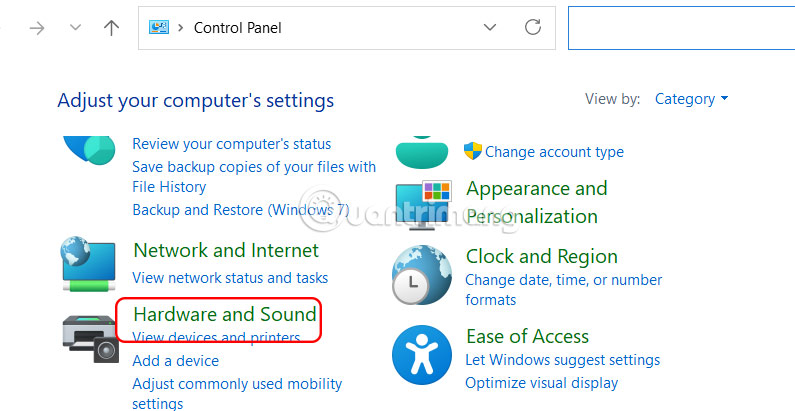The width and height of the screenshot is (795, 411).
Task: Click the Control Panel search box
Action: pyautogui.click(x=680, y=27)
